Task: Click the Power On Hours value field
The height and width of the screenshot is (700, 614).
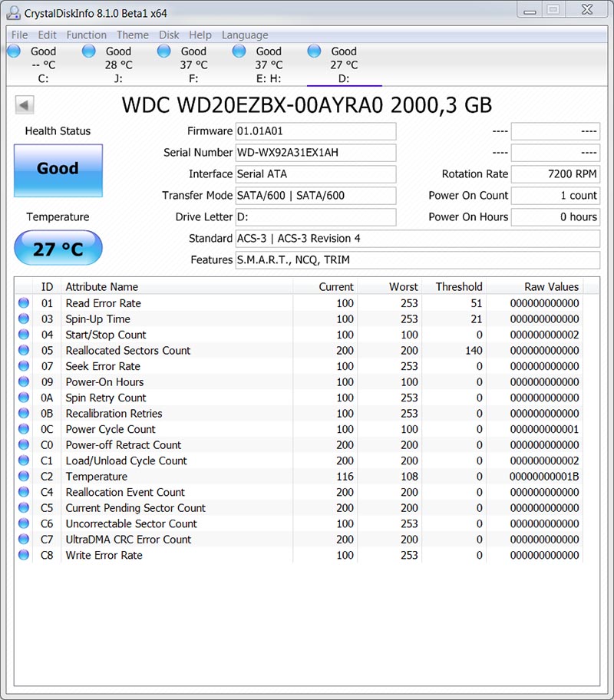Action: tap(556, 217)
